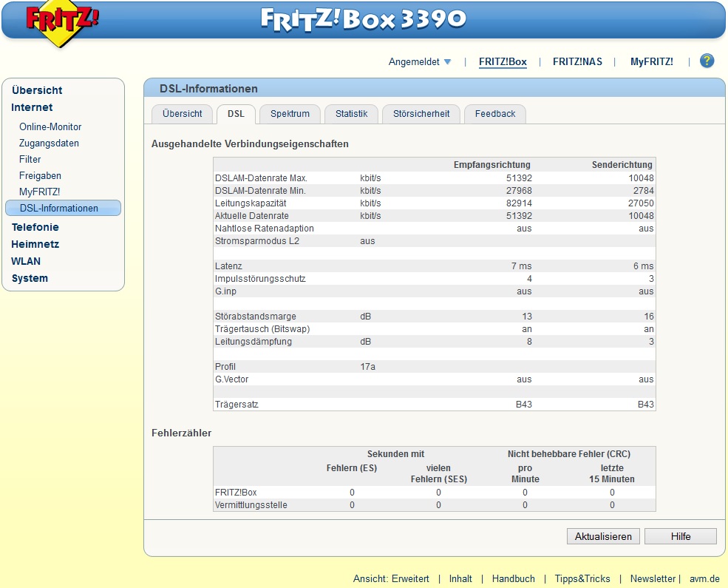Viewport: 728px width, 588px height.
Task: Click the Aktuelle Datenrate row label
Action: point(251,216)
